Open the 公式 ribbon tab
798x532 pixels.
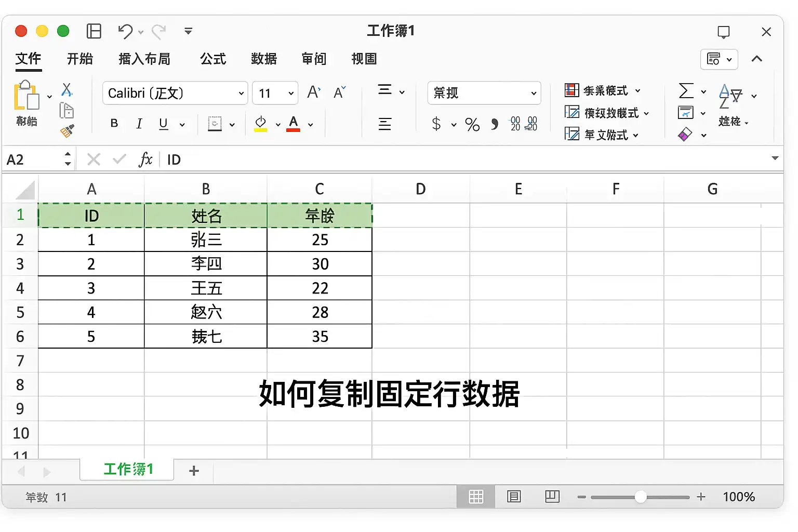[213, 59]
